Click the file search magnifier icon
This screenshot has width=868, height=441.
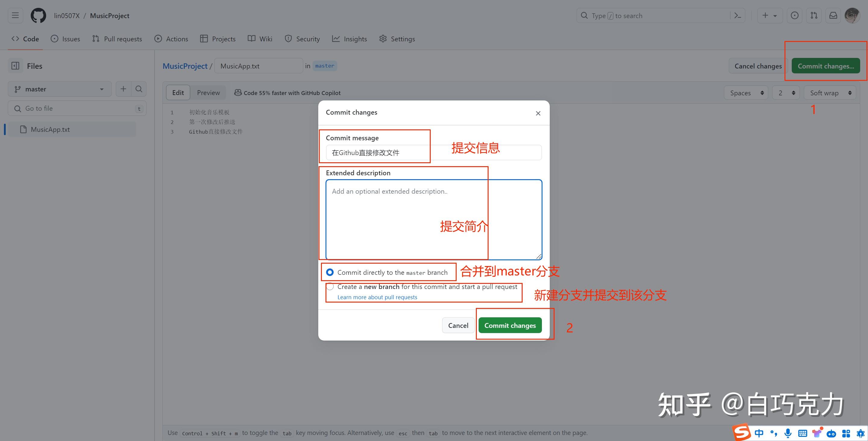pos(139,89)
